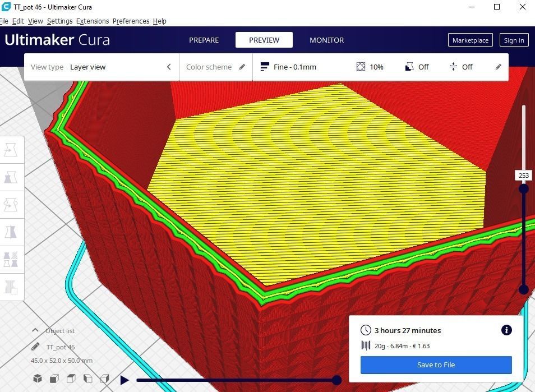Click the pencil icon beside TT_pot 46
The width and height of the screenshot is (535, 392).
point(35,347)
